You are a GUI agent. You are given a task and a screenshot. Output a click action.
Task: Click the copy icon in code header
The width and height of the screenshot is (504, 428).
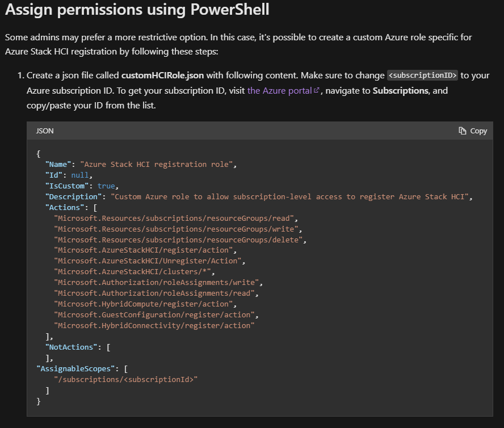pyautogui.click(x=462, y=131)
